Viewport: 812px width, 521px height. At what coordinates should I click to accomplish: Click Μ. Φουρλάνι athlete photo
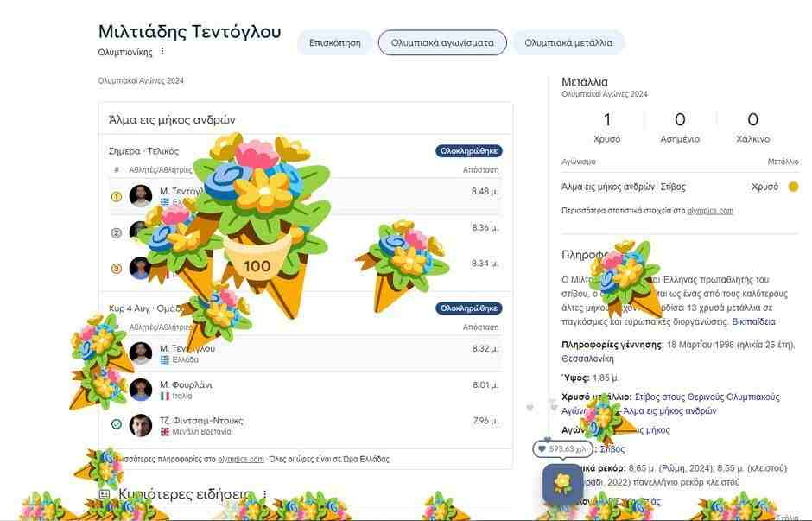(141, 390)
